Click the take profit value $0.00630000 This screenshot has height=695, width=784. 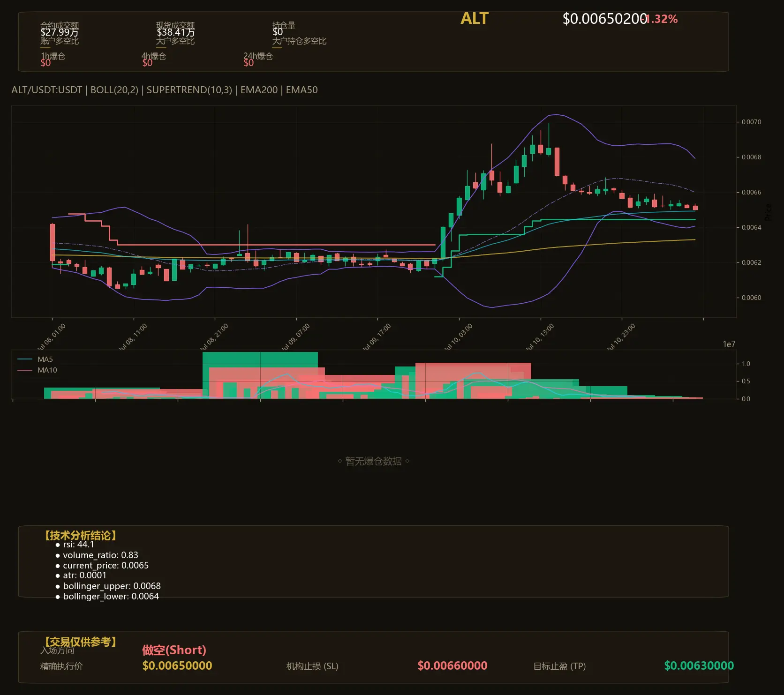[x=699, y=665]
